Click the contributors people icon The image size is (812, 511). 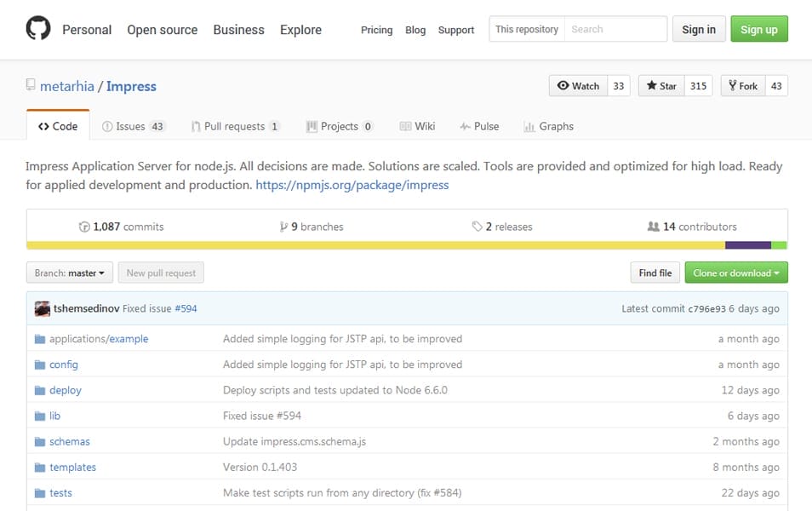[x=653, y=227]
